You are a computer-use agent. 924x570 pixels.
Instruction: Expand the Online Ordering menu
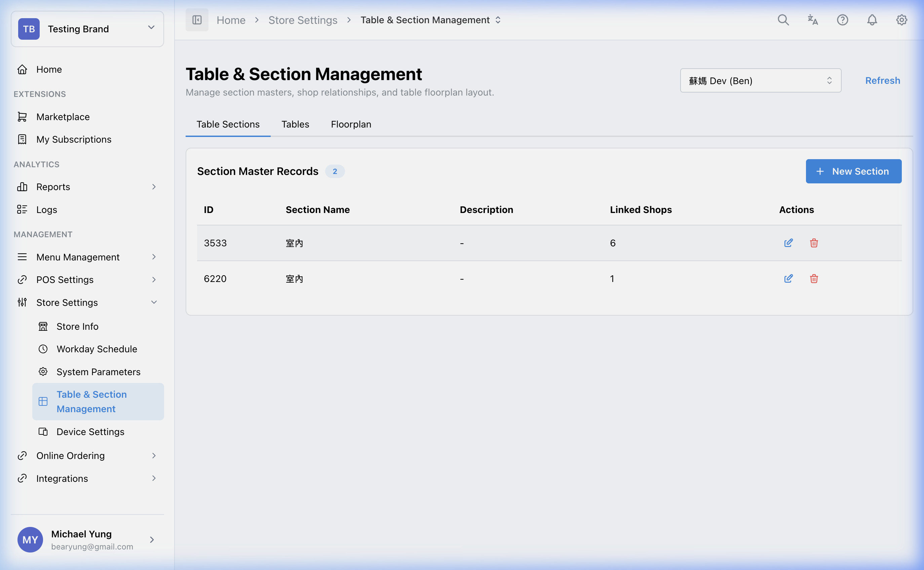87,455
